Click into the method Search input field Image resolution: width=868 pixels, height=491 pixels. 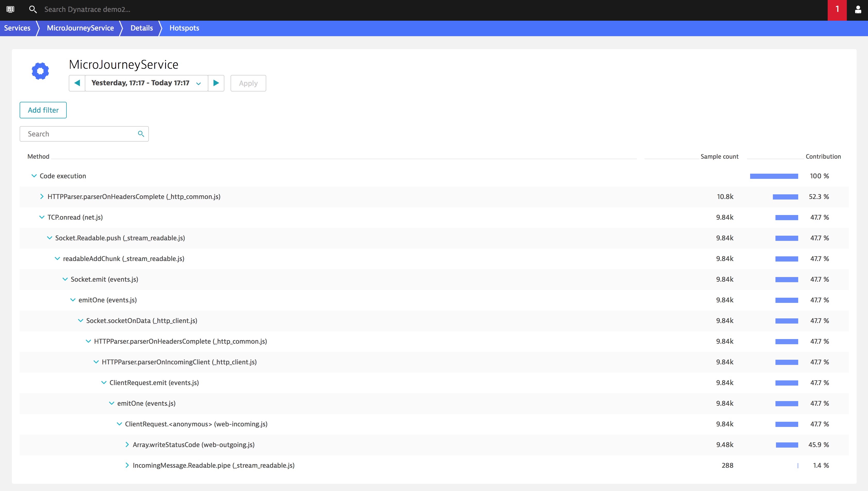[84, 134]
